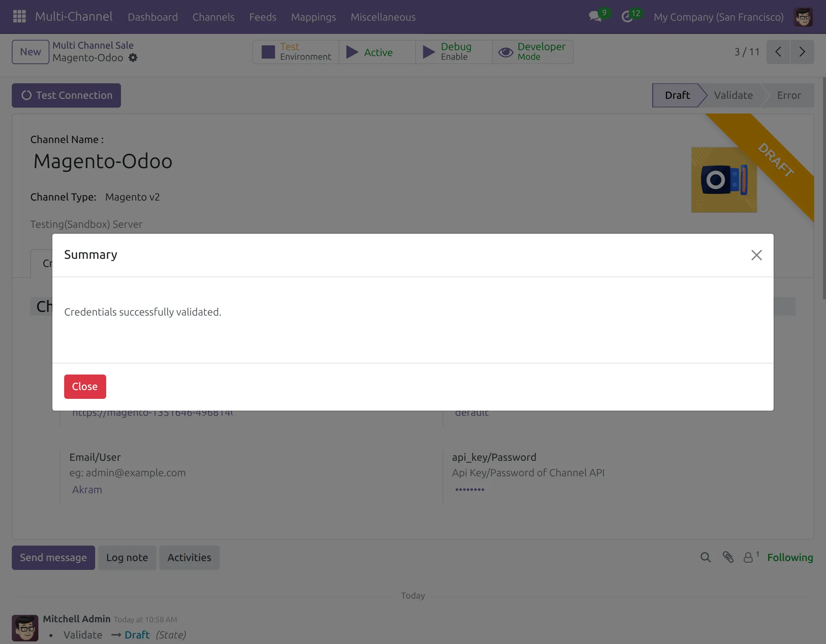The image size is (826, 644).
Task: Click the paperclip attachments icon
Action: 728,557
